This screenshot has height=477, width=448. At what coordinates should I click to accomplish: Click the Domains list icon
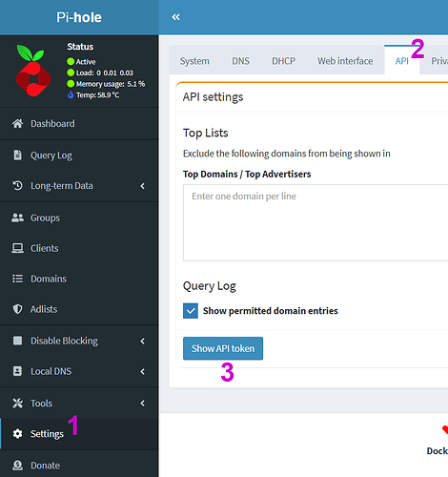[17, 279]
